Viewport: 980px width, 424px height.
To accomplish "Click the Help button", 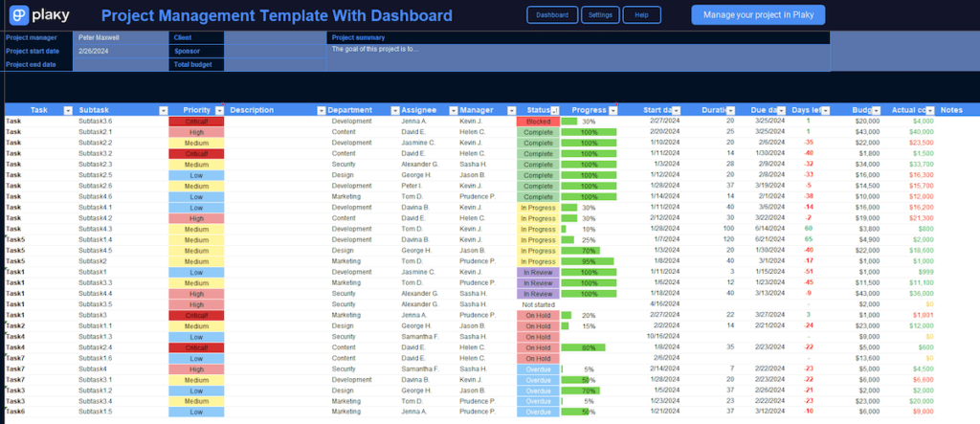I will [x=641, y=15].
